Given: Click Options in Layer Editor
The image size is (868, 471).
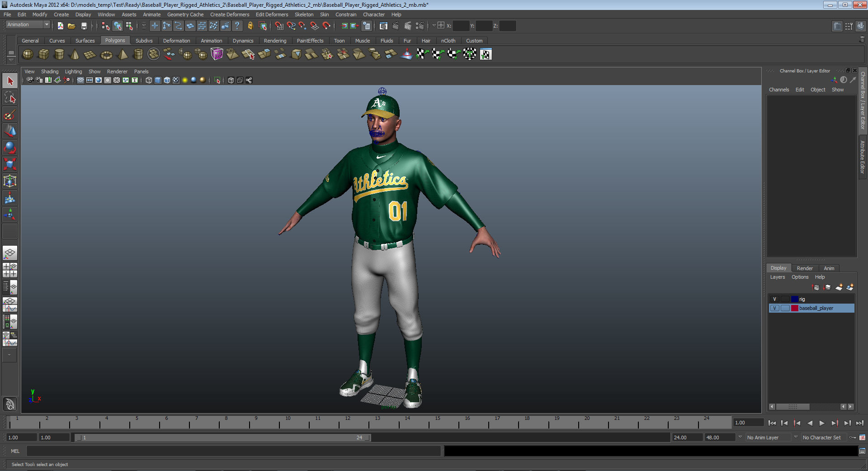Looking at the screenshot, I should coord(800,277).
